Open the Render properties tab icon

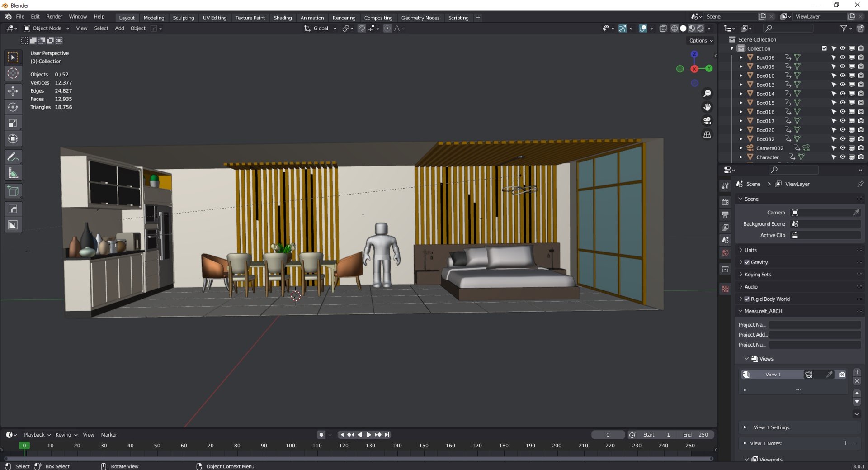[726, 202]
